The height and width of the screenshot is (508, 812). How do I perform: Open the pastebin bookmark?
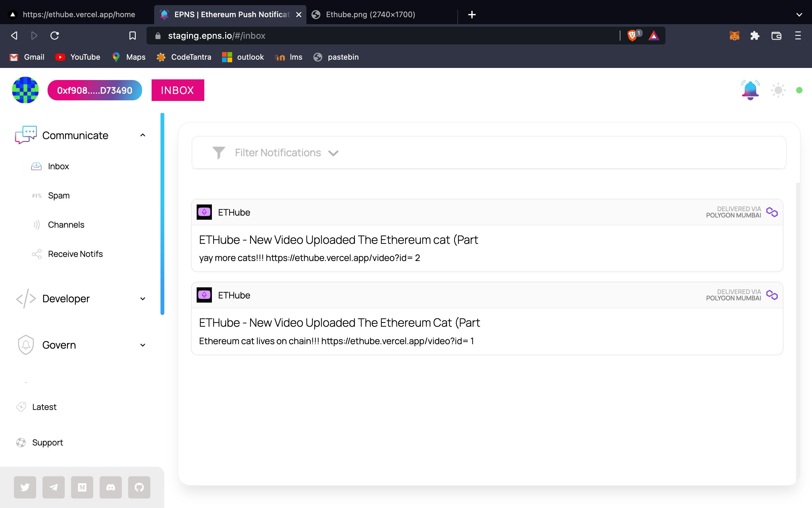click(x=336, y=57)
